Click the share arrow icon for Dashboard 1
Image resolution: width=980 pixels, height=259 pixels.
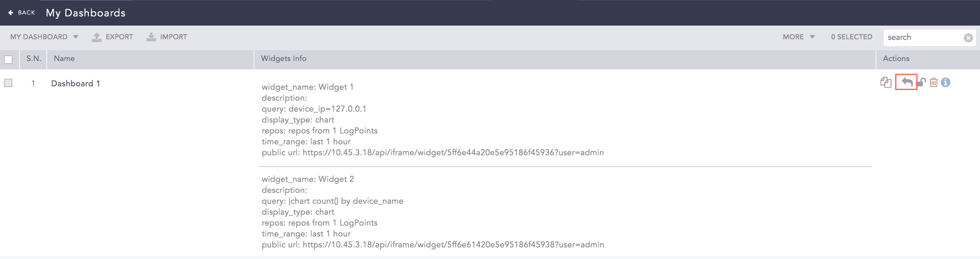point(907,82)
